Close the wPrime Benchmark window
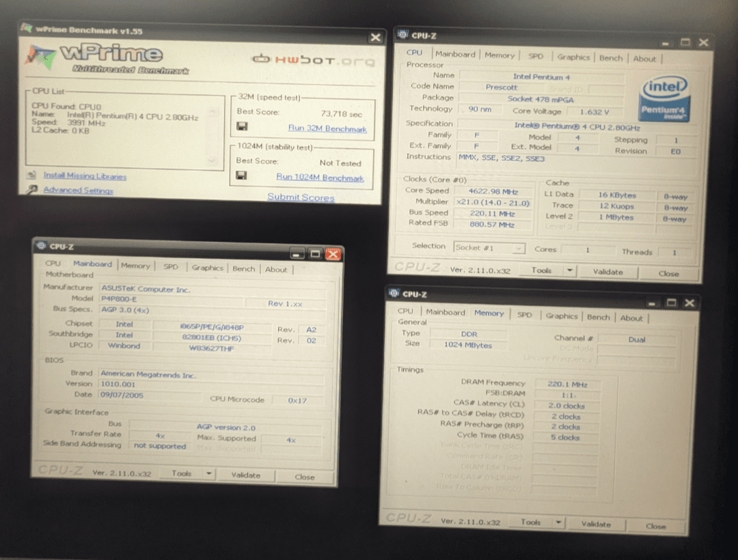738x560 pixels. (x=376, y=38)
